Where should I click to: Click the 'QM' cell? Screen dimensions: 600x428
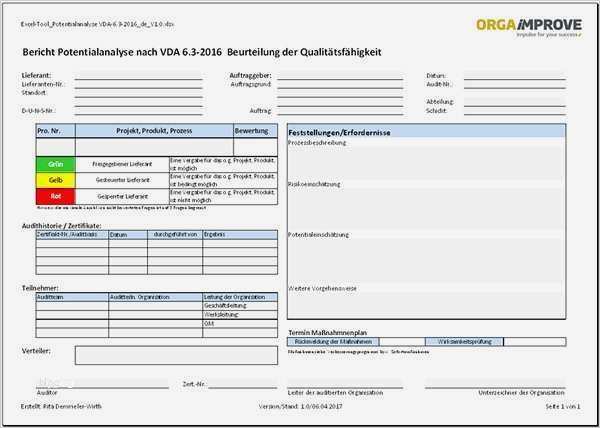[240, 324]
